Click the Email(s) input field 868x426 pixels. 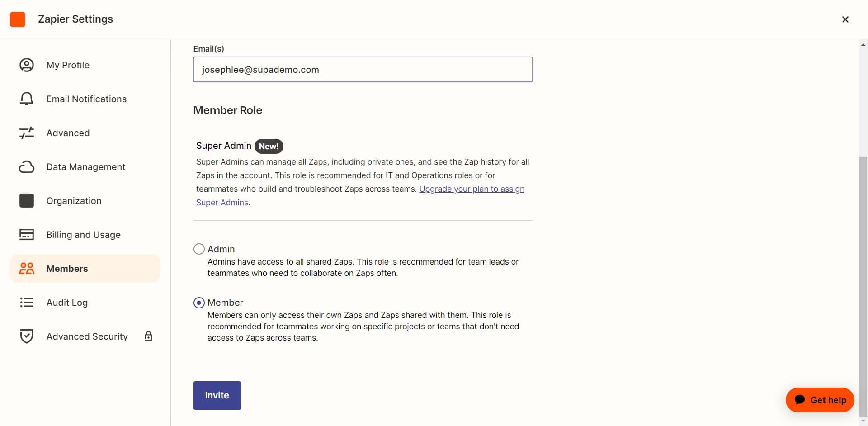[363, 70]
